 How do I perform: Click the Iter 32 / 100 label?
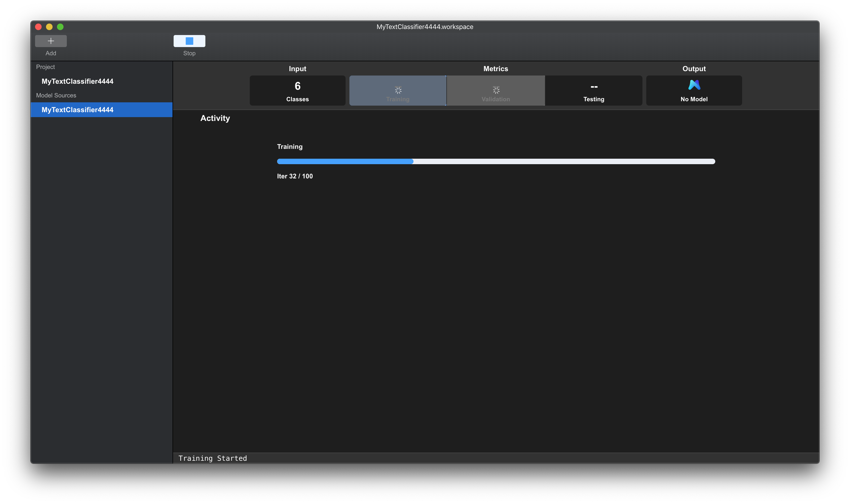click(x=295, y=176)
